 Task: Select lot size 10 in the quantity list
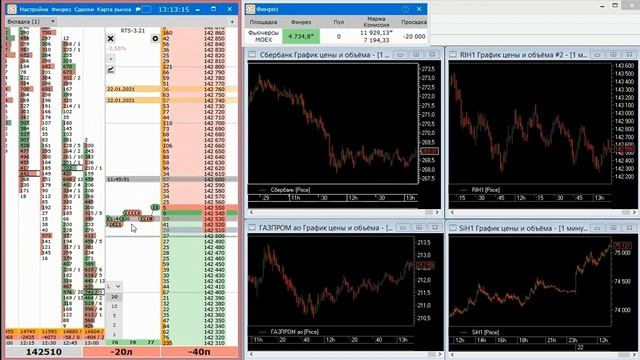point(114,306)
